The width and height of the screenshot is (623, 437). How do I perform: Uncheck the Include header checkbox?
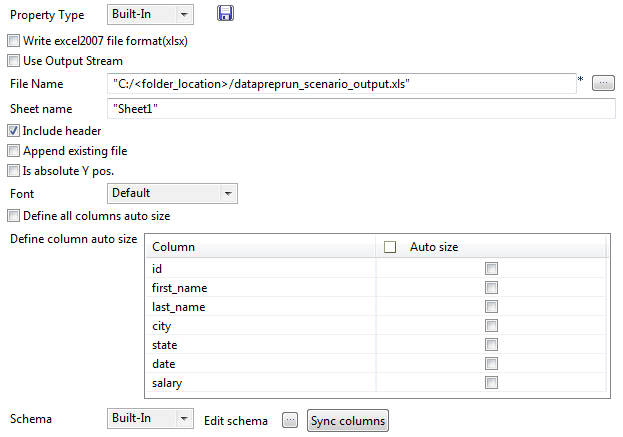tap(13, 131)
